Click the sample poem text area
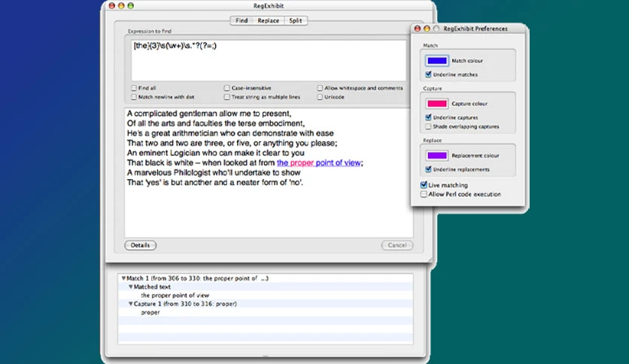629x364 pixels. 269,172
